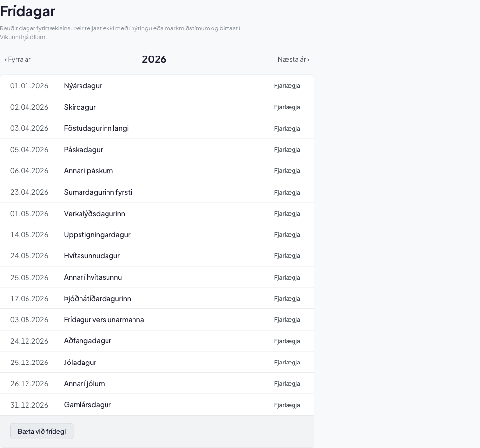Delete Verkalýðsdagurinn via Fjarlægja

(287, 213)
